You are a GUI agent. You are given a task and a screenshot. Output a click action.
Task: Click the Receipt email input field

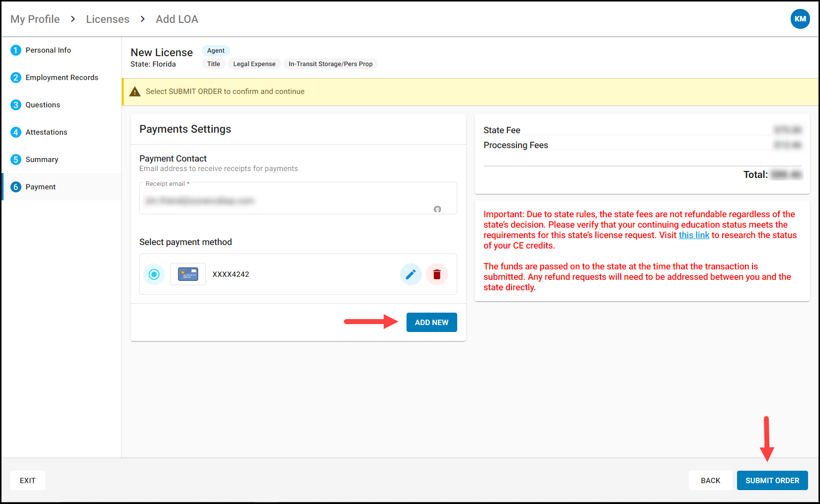click(298, 199)
